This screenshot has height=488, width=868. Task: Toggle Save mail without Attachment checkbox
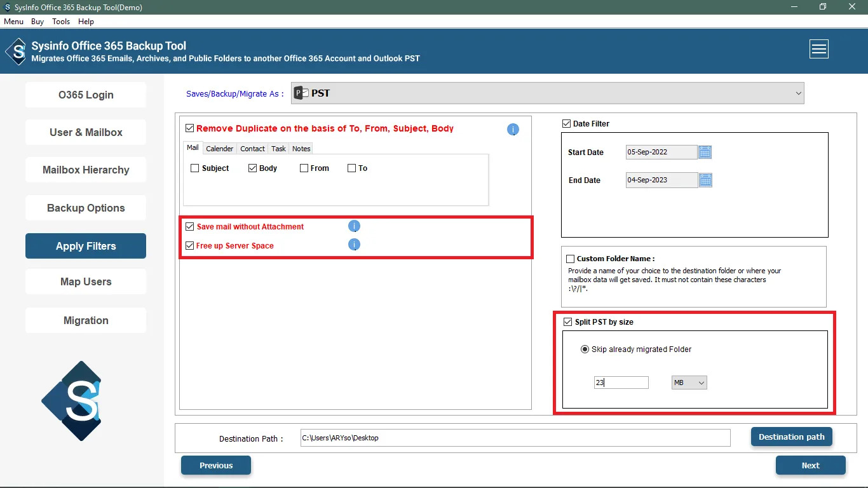click(x=189, y=226)
